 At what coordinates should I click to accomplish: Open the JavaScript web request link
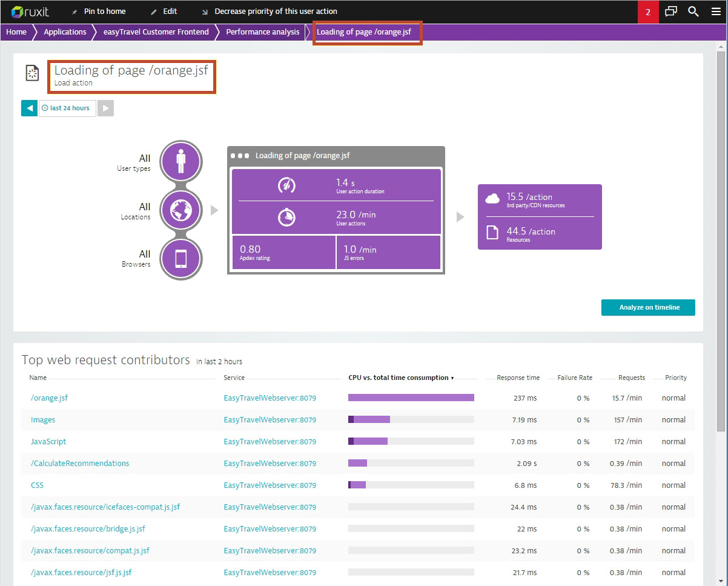tap(48, 442)
